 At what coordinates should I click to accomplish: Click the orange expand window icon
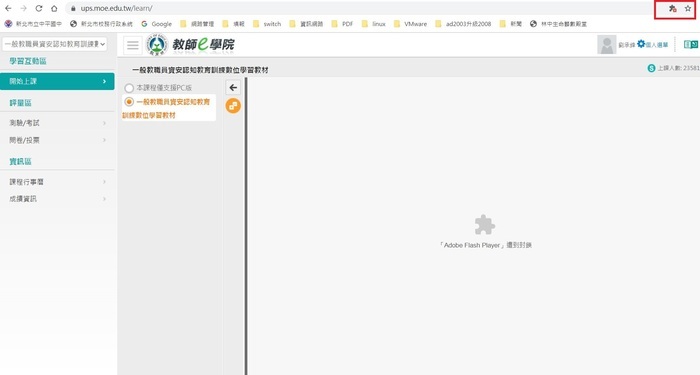(x=233, y=106)
